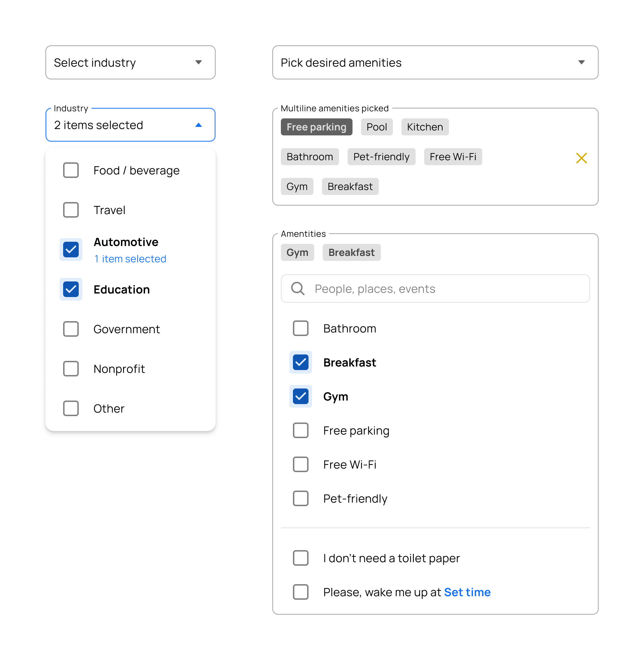This screenshot has width=644, height=660.
Task: Check the Food / beverage checkbox
Action: [71, 170]
